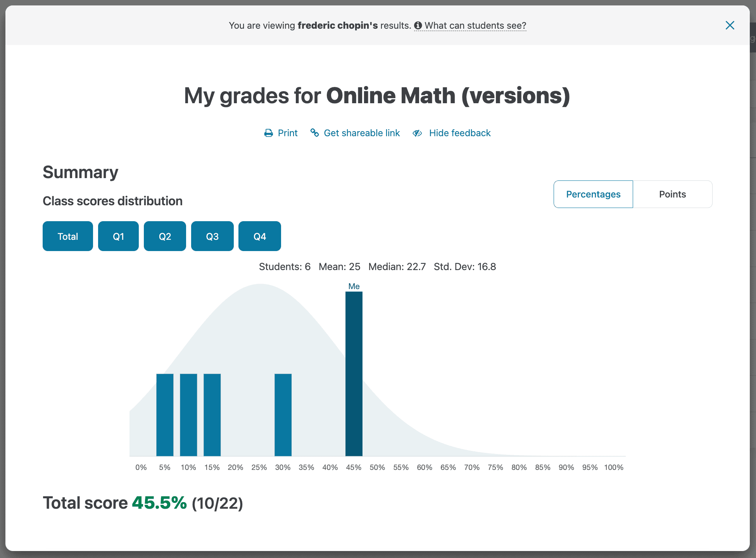Screen dimensions: 756x558
Task: Show Q1 scores distribution
Action: point(118,236)
